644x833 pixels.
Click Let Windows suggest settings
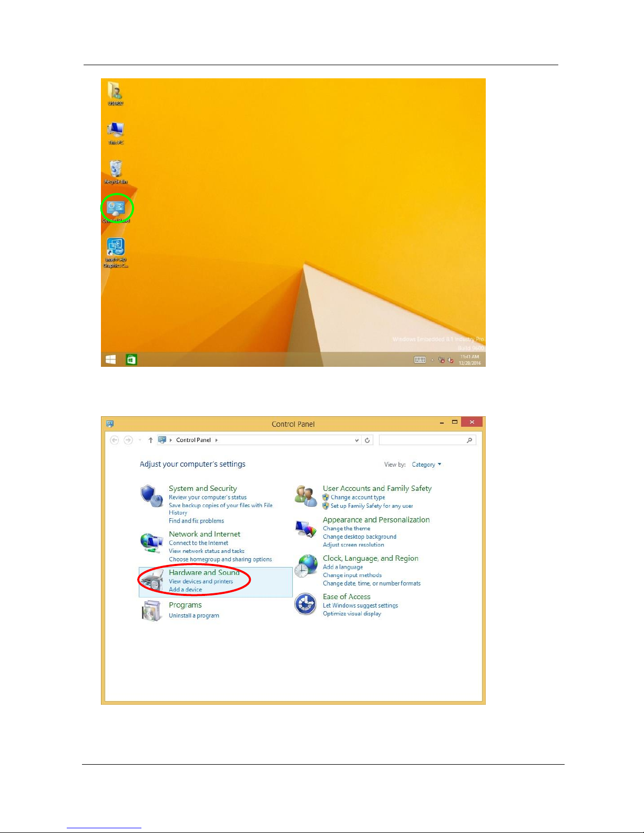[x=360, y=605]
